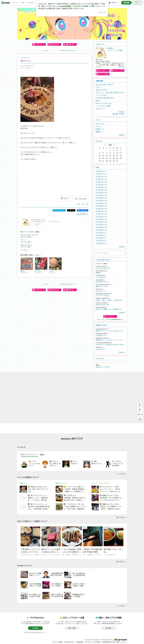144x644 pixels.
Task: Click the pink + フォロー button under the followers list
Action: coord(110,317)
